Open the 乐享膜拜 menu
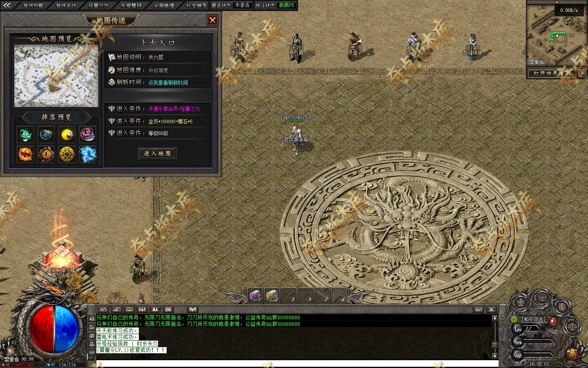 pos(131,5)
